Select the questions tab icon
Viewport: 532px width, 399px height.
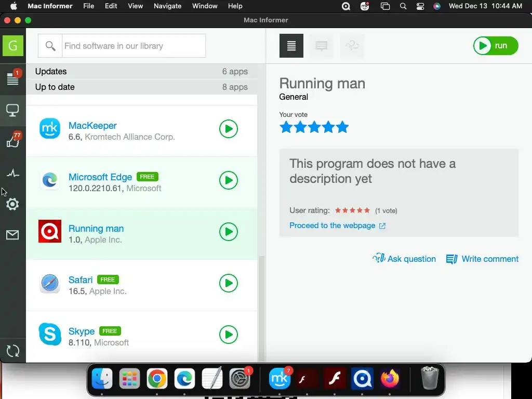coord(352,46)
